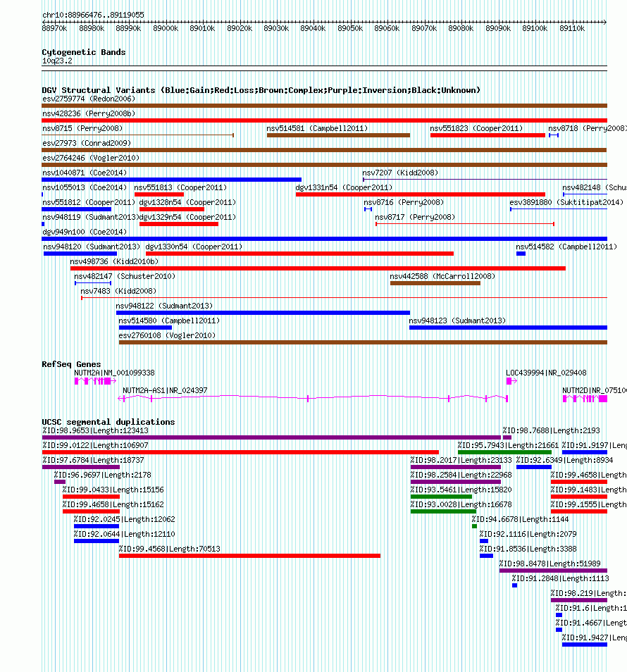Image resolution: width=627 pixels, height=672 pixels.
Task: Click the 89100k ruler tick label
Action: click(x=535, y=28)
